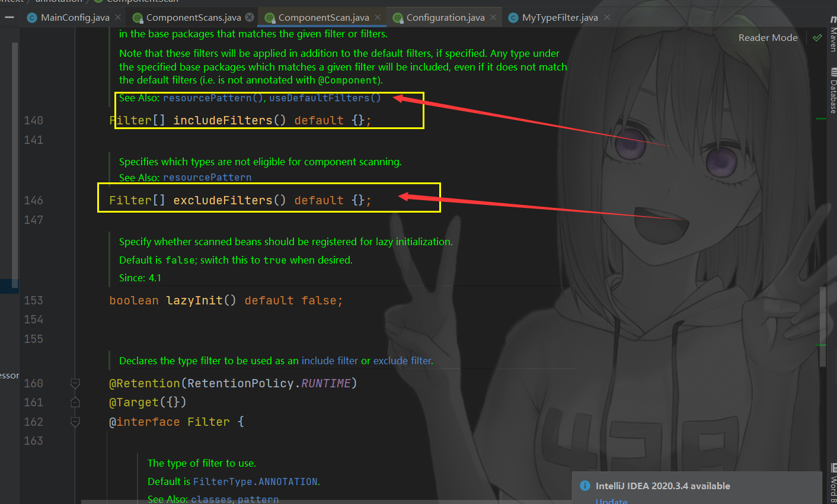Open the Word Book tool window

tap(832, 483)
